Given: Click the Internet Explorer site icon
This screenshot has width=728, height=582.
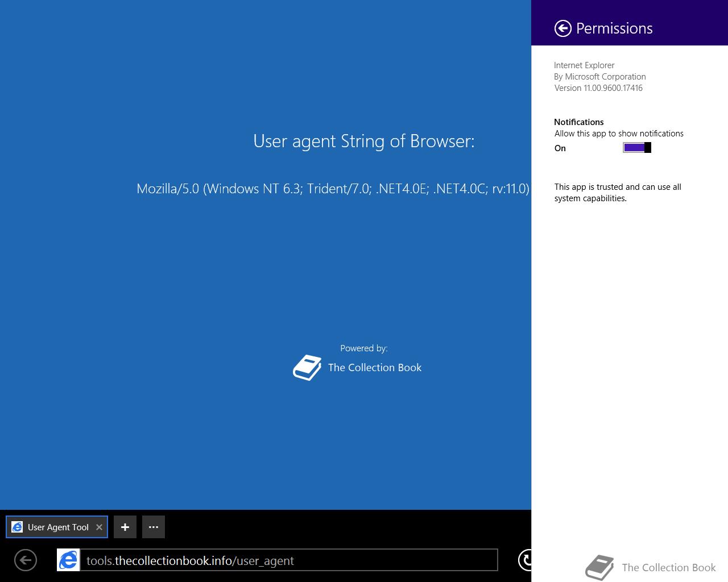Looking at the screenshot, I should point(68,560).
